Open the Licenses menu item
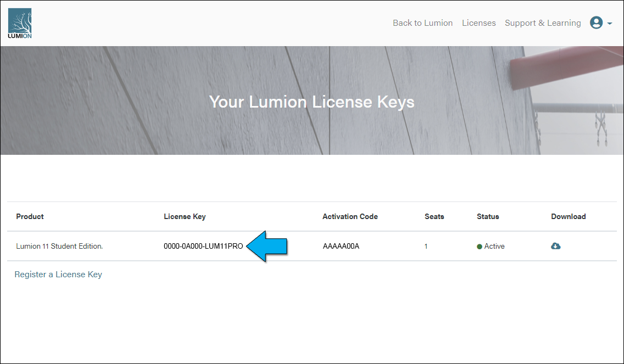 pos(478,23)
